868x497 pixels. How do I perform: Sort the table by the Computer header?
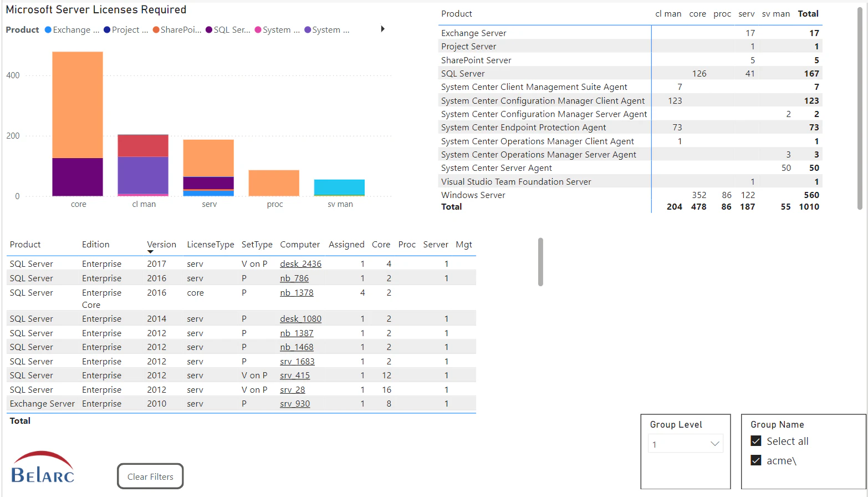300,244
